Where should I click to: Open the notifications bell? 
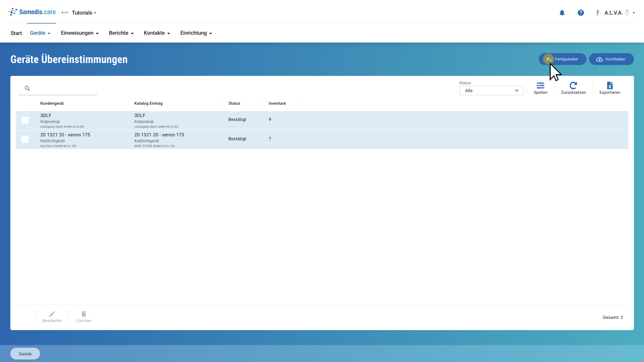562,13
